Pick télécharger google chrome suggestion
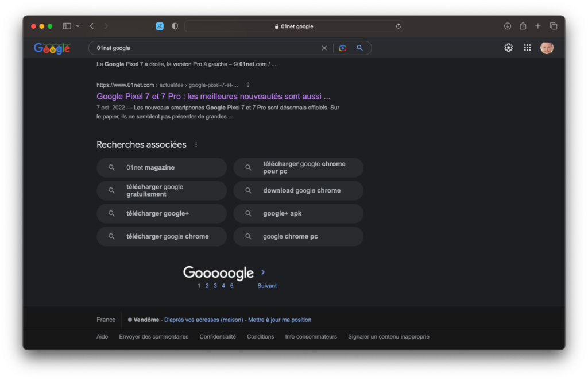The image size is (588, 380). (161, 236)
